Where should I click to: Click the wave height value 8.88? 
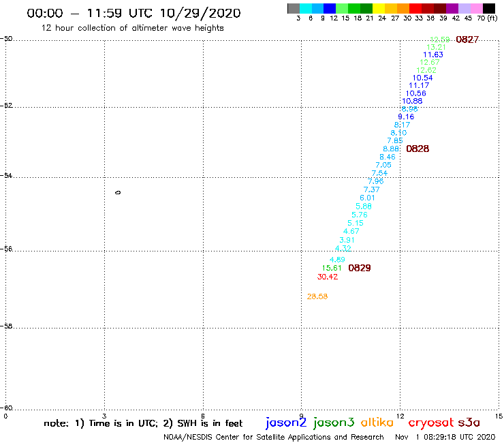pyautogui.click(x=391, y=149)
